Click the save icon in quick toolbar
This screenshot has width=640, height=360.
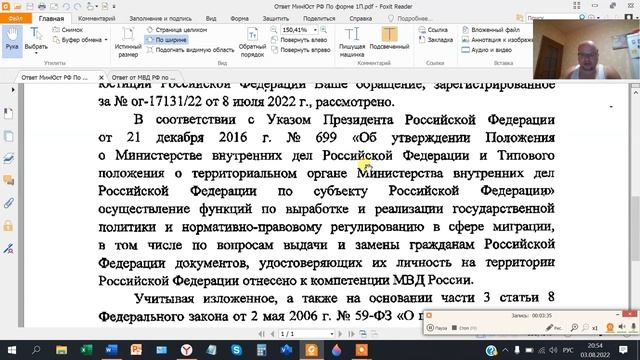(x=30, y=6)
